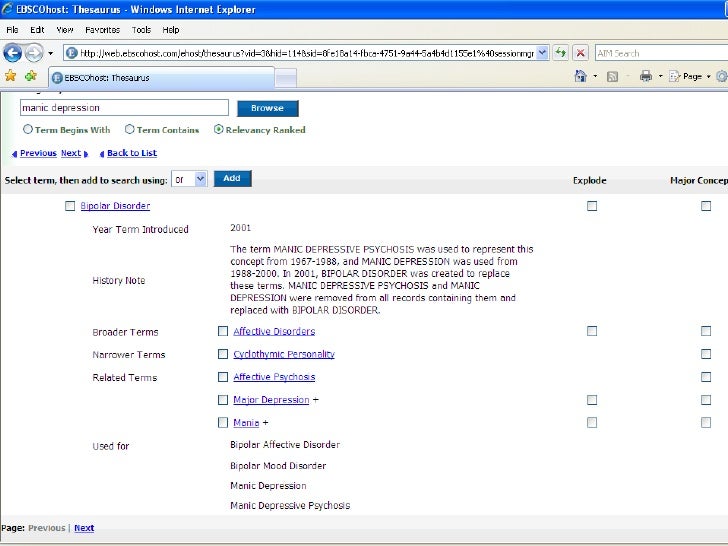Click the Refresh icon beside address bar
Screen dimensions: 728x546
pyautogui.click(x=561, y=53)
